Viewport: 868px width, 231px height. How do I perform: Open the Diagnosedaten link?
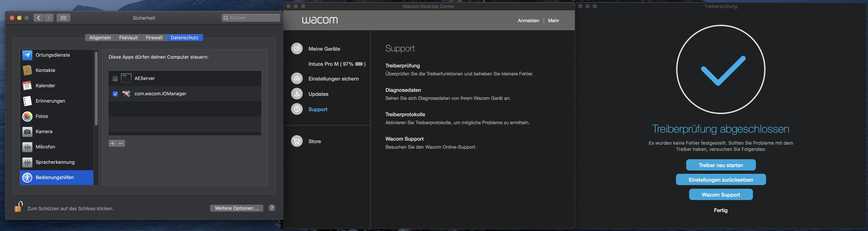[403, 90]
